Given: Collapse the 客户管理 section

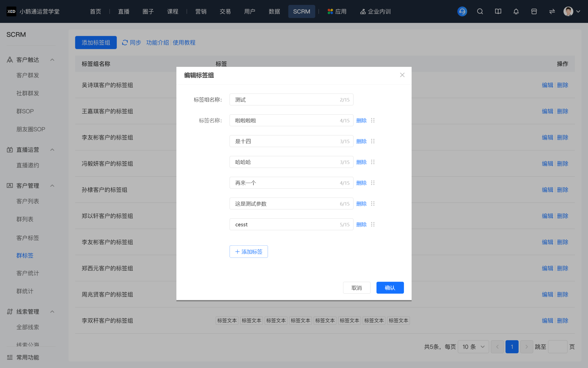Looking at the screenshot, I should click(52, 186).
